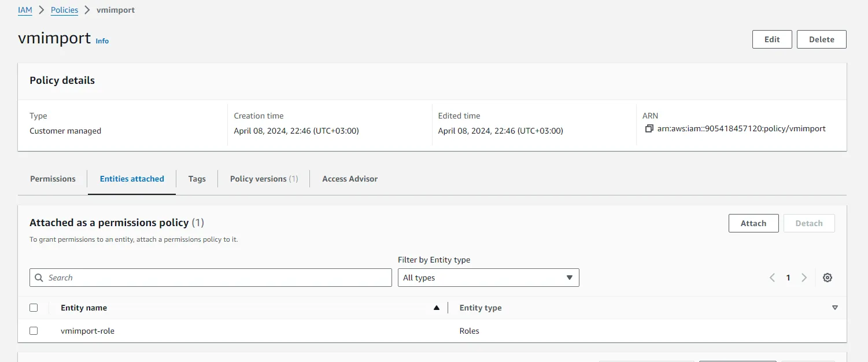868x362 pixels.
Task: Open the Info link beside vmimport
Action: click(102, 41)
